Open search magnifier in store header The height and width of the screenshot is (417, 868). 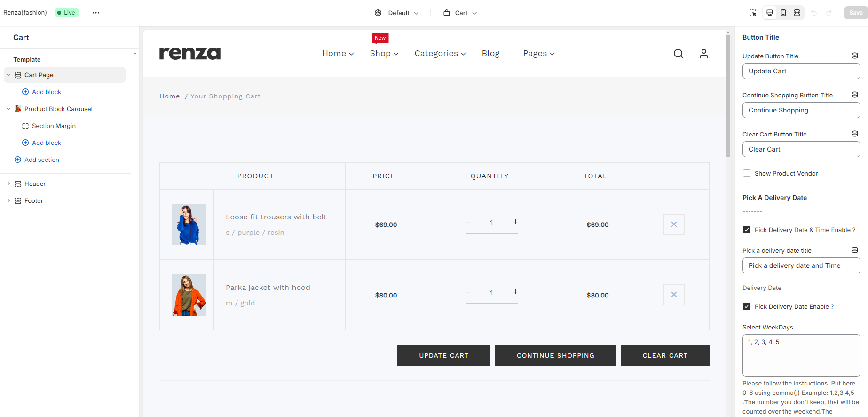(x=679, y=54)
